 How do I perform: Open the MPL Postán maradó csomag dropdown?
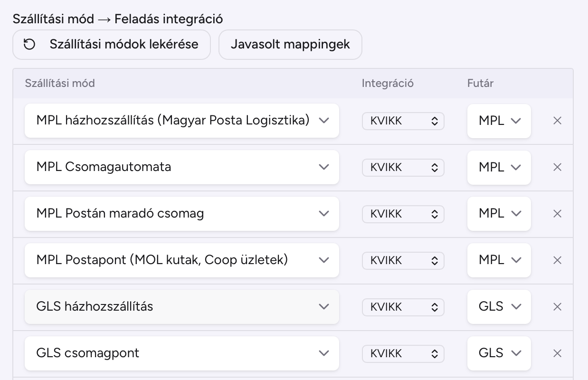pos(182,214)
